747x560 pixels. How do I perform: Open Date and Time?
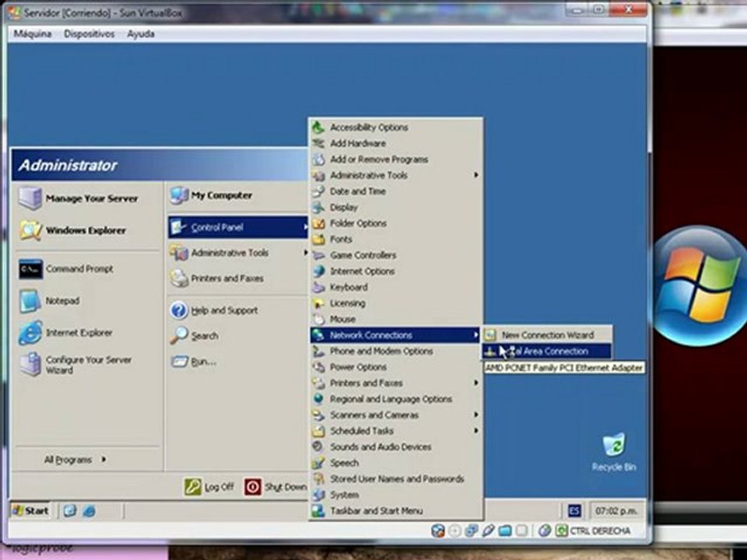click(x=396, y=191)
